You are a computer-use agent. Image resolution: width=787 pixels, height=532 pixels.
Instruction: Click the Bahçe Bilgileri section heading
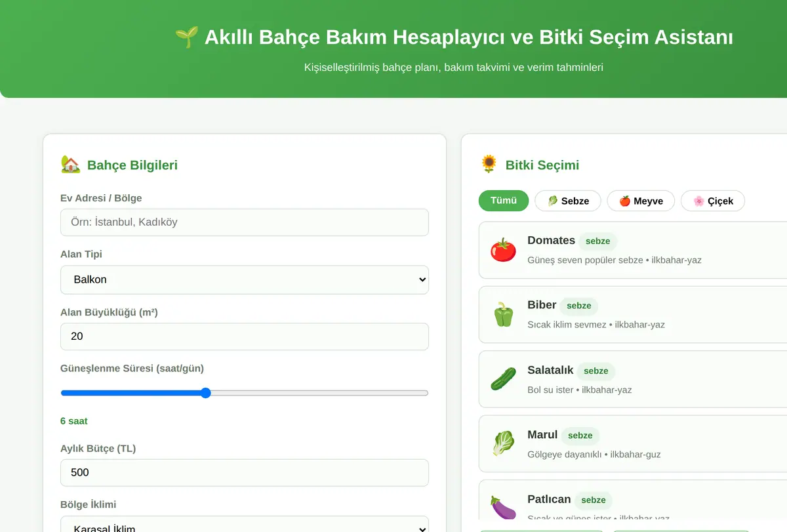[132, 165]
